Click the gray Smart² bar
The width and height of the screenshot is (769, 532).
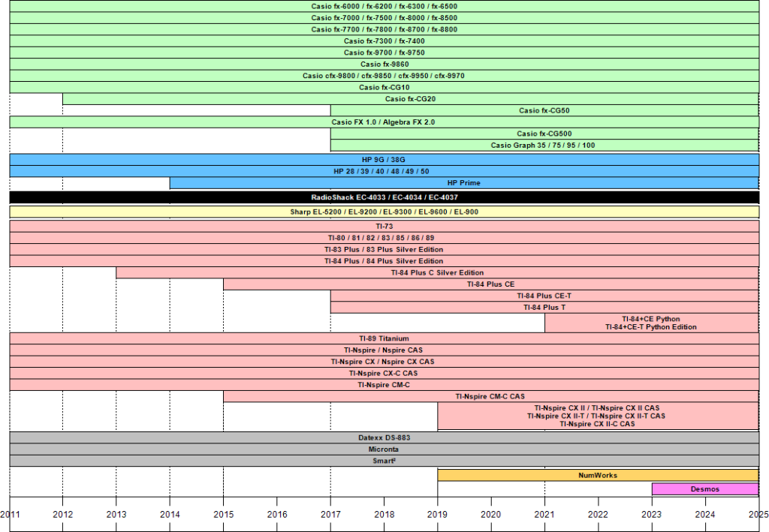point(384,461)
